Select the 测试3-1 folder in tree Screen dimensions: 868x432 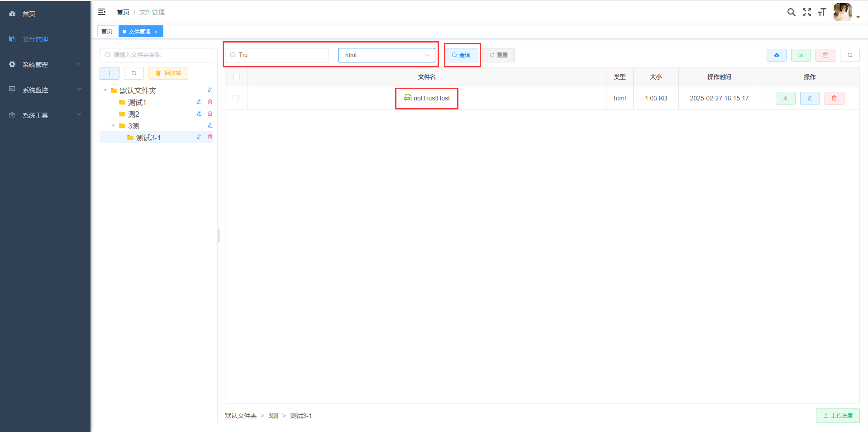pos(148,138)
